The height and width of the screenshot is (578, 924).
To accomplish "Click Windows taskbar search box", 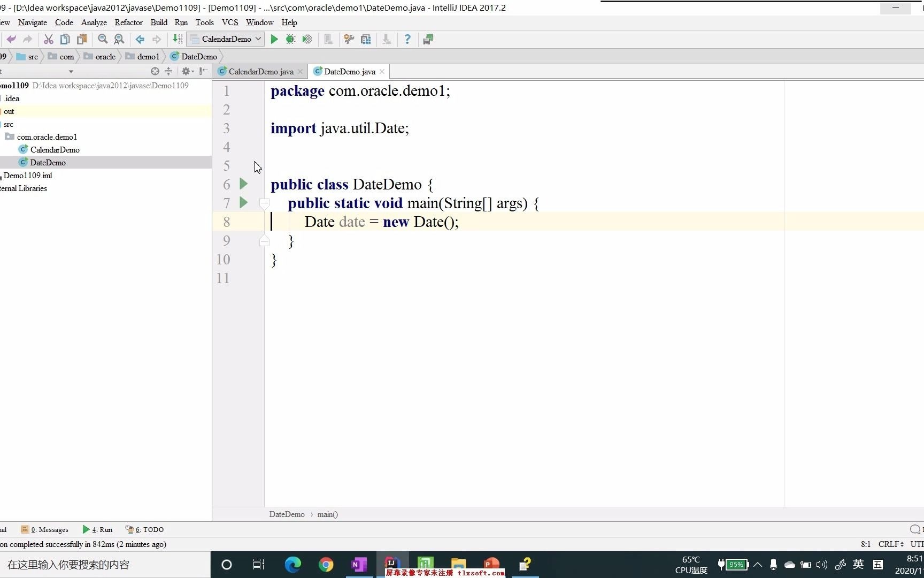I will pyautogui.click(x=105, y=565).
